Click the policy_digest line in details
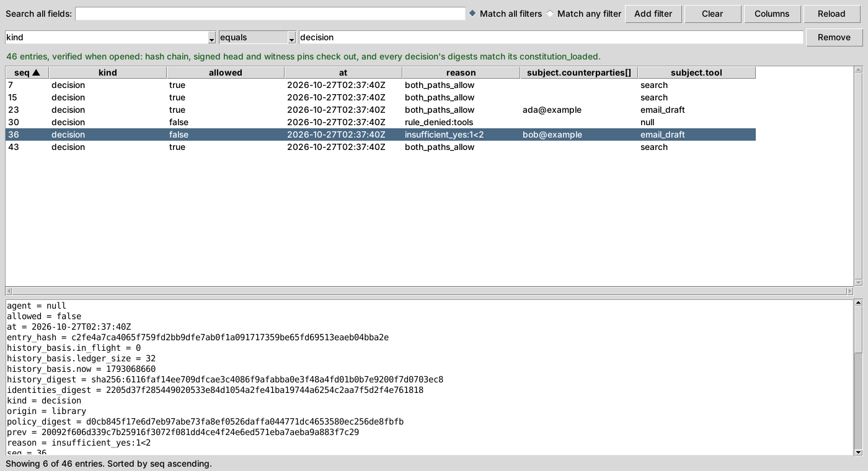The height and width of the screenshot is (471, 868). point(205,421)
